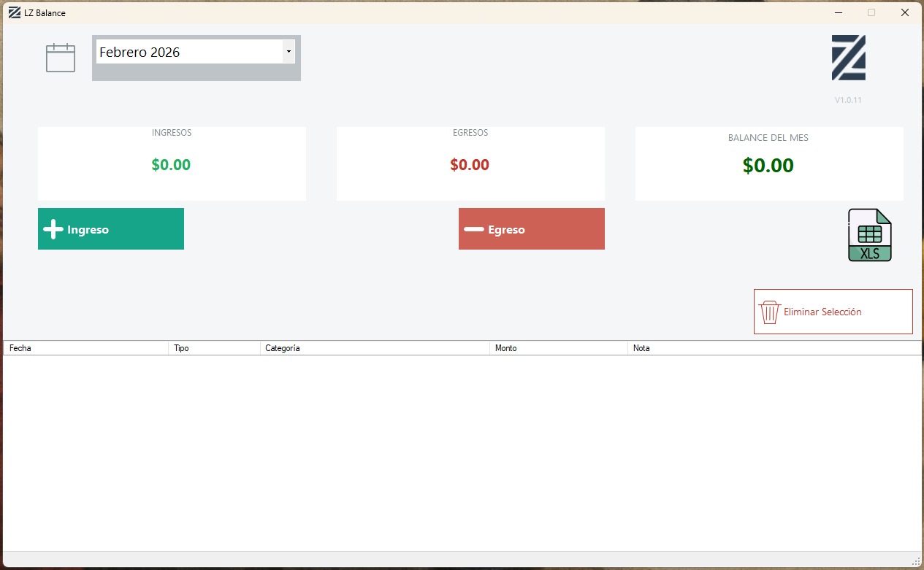Select the Febrero 2026 combo box
Image resolution: width=924 pixels, height=570 pixels.
189,52
